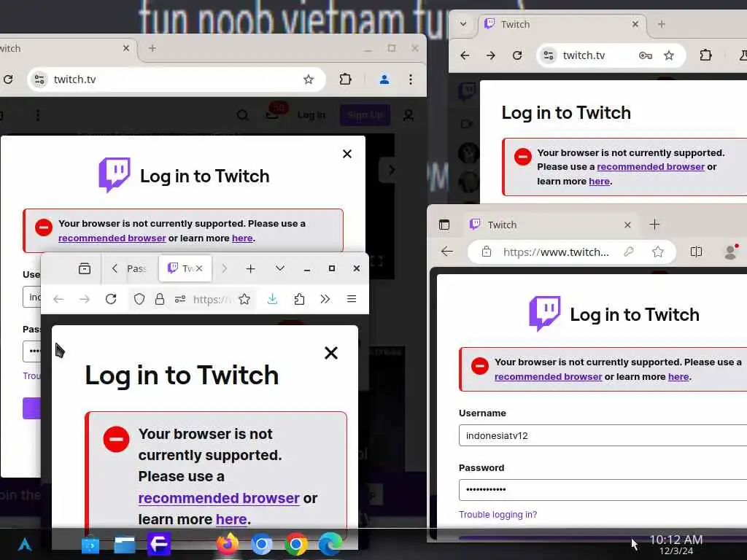The height and width of the screenshot is (560, 747).
Task: Open split screen icon in Edge
Action: [x=696, y=252]
